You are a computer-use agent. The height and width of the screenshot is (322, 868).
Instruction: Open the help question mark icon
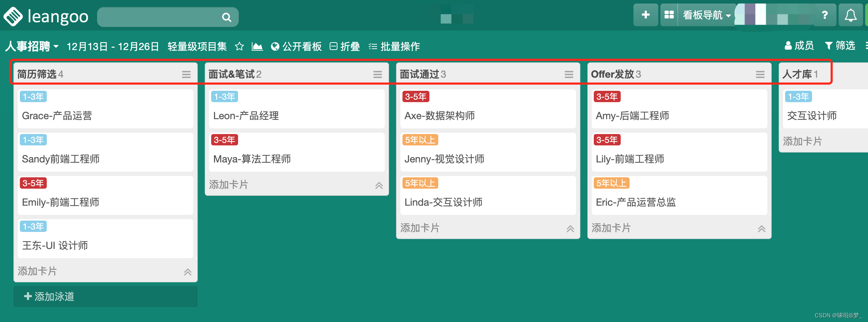[825, 15]
